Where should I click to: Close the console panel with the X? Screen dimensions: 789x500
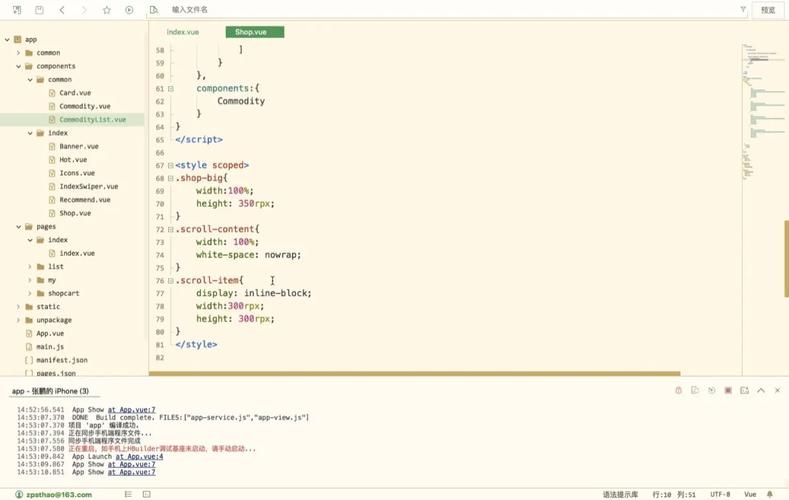pyautogui.click(x=777, y=390)
